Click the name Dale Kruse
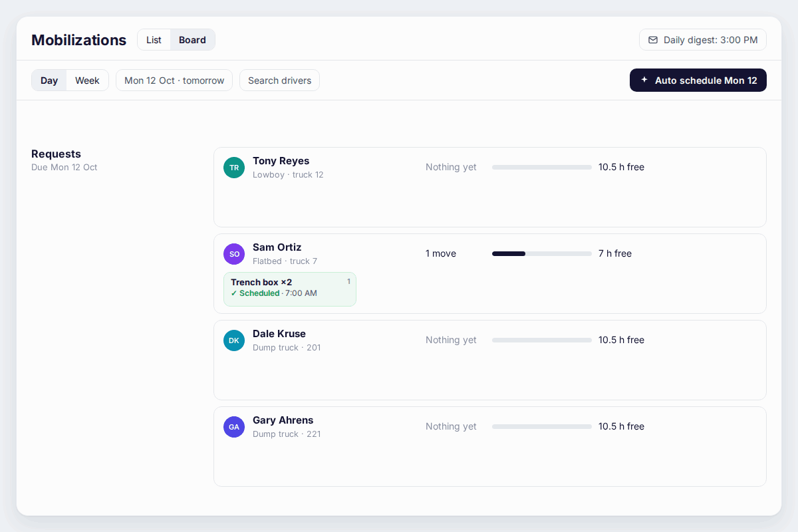This screenshot has height=532, width=798. [x=279, y=334]
